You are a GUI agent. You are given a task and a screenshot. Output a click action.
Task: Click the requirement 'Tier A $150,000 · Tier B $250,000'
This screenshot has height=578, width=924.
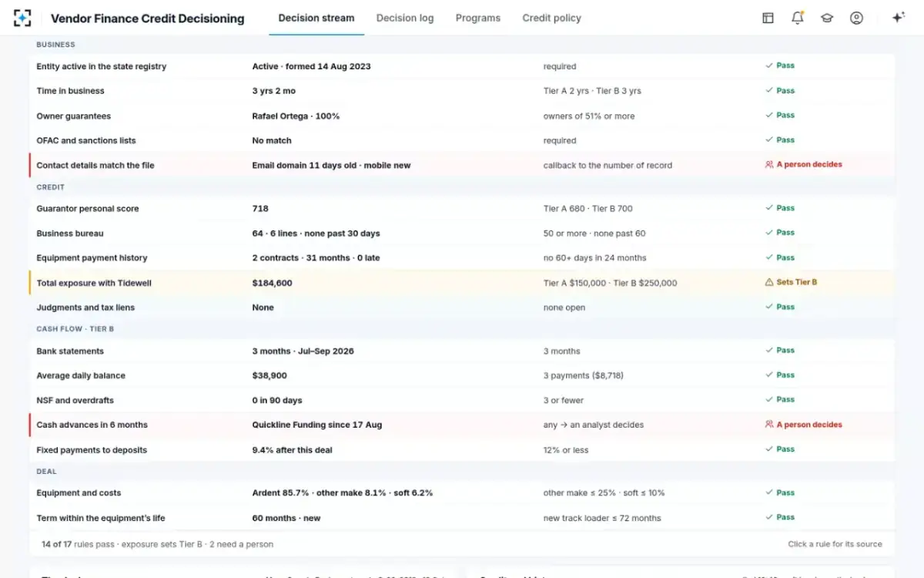(x=610, y=283)
